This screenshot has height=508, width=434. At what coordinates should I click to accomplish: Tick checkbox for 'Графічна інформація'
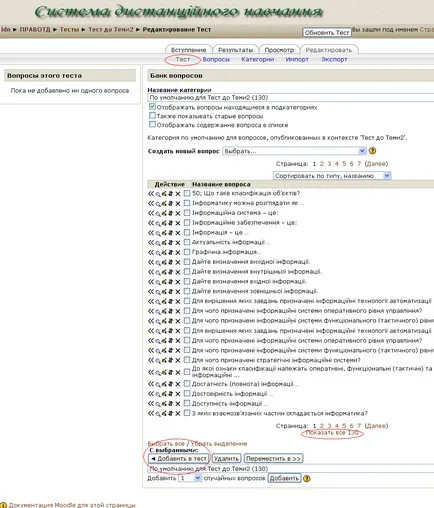187,252
